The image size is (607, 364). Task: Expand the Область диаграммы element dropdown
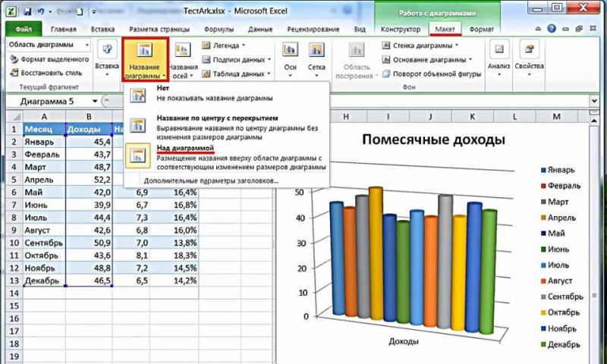pyautogui.click(x=86, y=45)
